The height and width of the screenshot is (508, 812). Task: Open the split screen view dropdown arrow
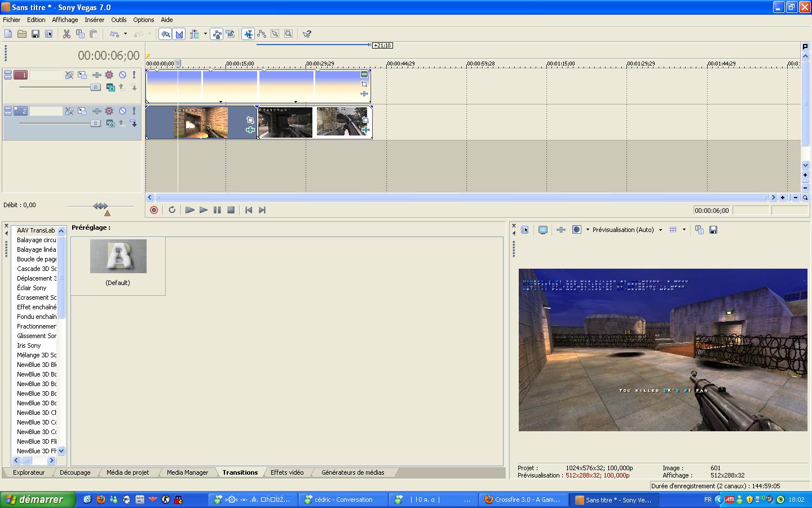(x=588, y=230)
